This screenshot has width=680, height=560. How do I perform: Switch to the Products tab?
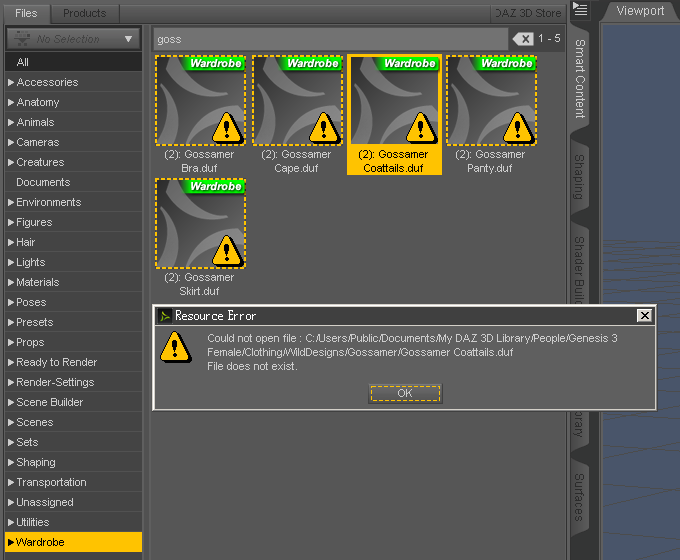[85, 13]
